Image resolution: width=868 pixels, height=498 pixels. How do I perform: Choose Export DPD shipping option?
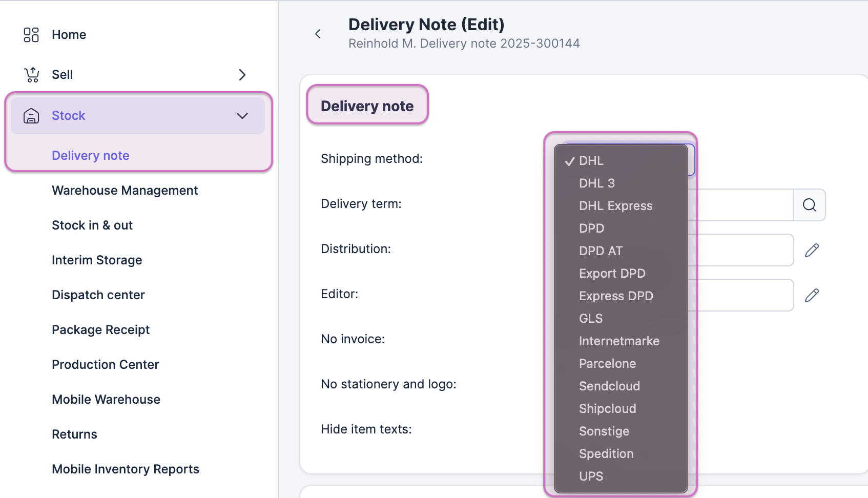pos(612,274)
